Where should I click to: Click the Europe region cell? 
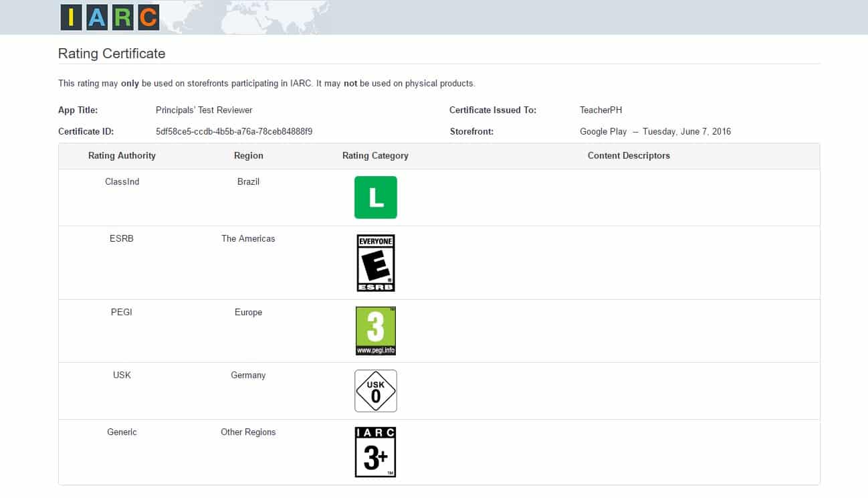click(x=248, y=312)
